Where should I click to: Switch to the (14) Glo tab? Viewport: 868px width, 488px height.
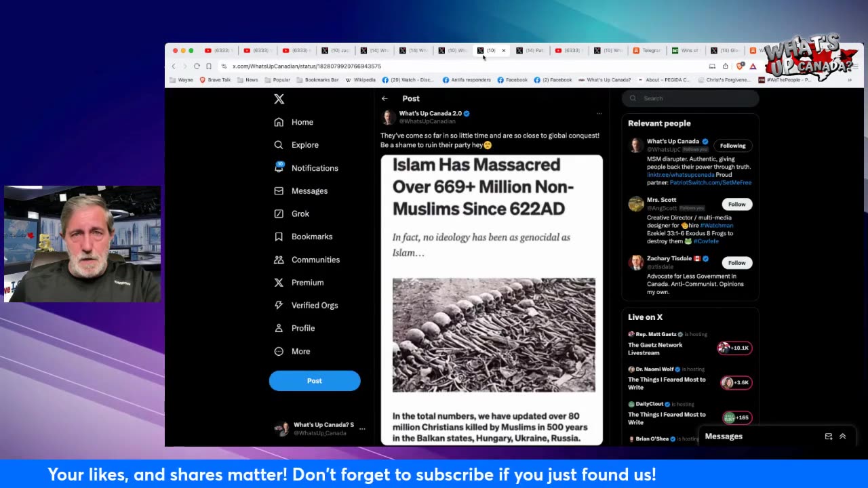click(x=725, y=51)
